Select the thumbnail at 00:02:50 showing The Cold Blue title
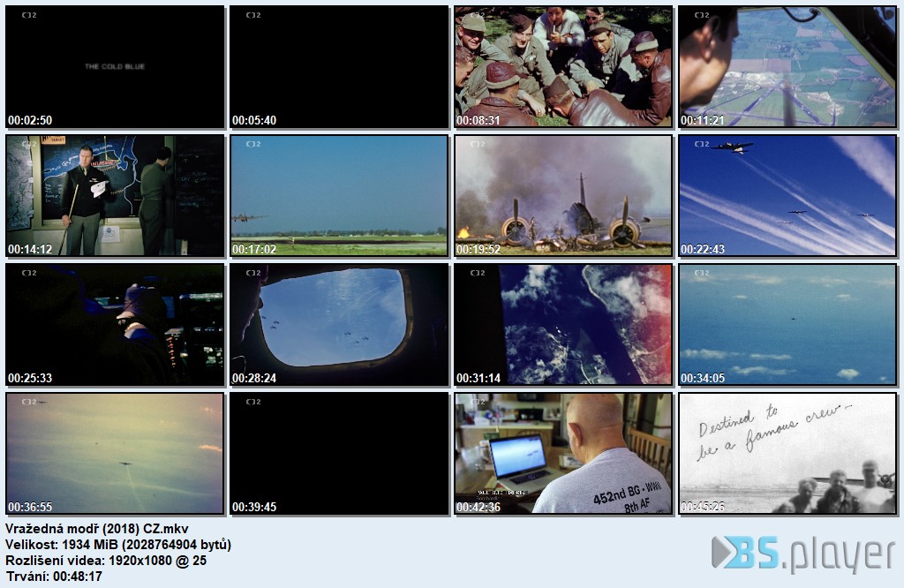The image size is (904, 588). pyautogui.click(x=115, y=67)
